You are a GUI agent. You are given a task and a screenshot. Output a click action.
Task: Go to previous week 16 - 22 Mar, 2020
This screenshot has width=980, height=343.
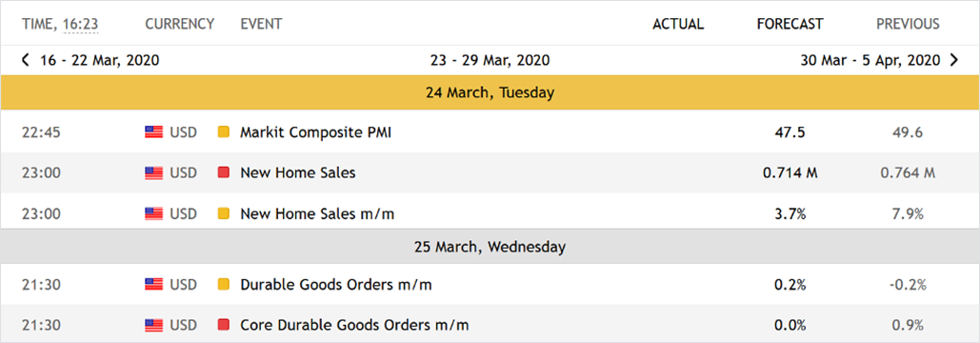(90, 61)
